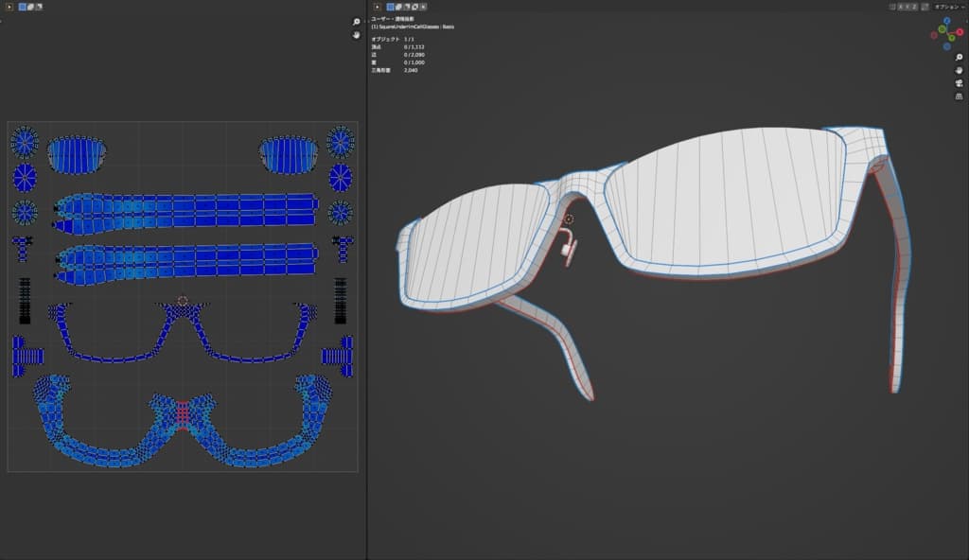The height and width of the screenshot is (560, 969).
Task: Click the blue Z axis on navigation gizmo
Action: point(947,21)
